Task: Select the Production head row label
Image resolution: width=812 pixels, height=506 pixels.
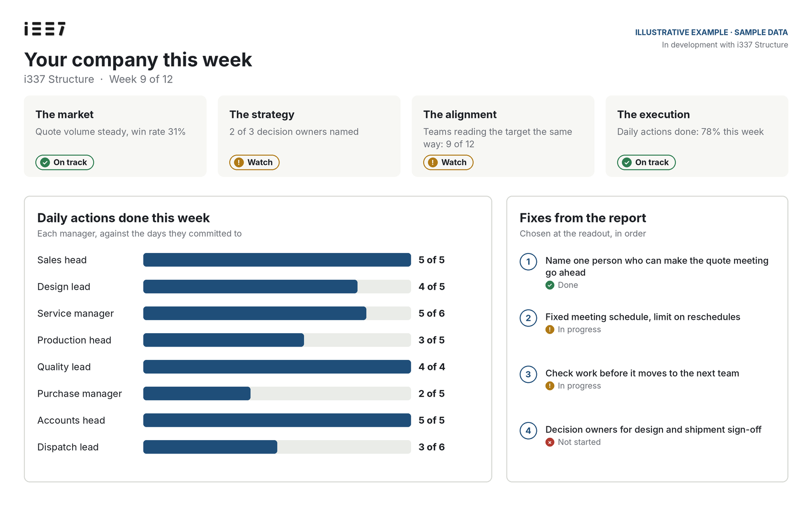Action: point(74,340)
